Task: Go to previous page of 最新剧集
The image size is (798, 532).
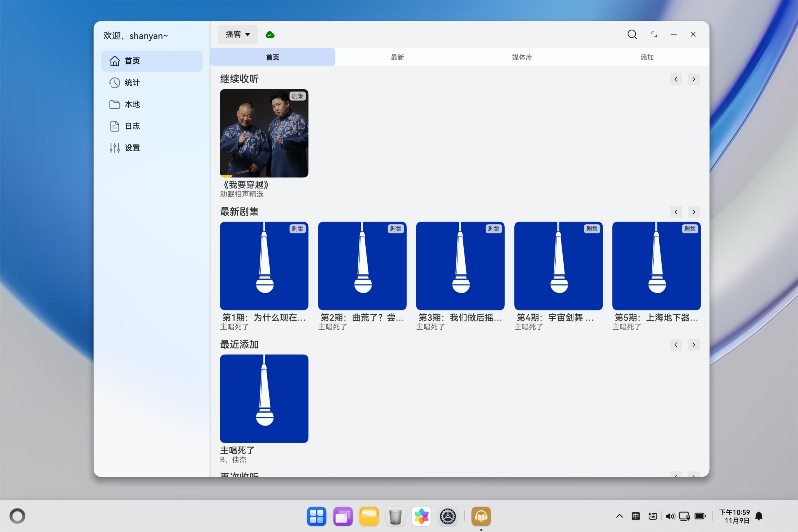Action: pos(676,212)
